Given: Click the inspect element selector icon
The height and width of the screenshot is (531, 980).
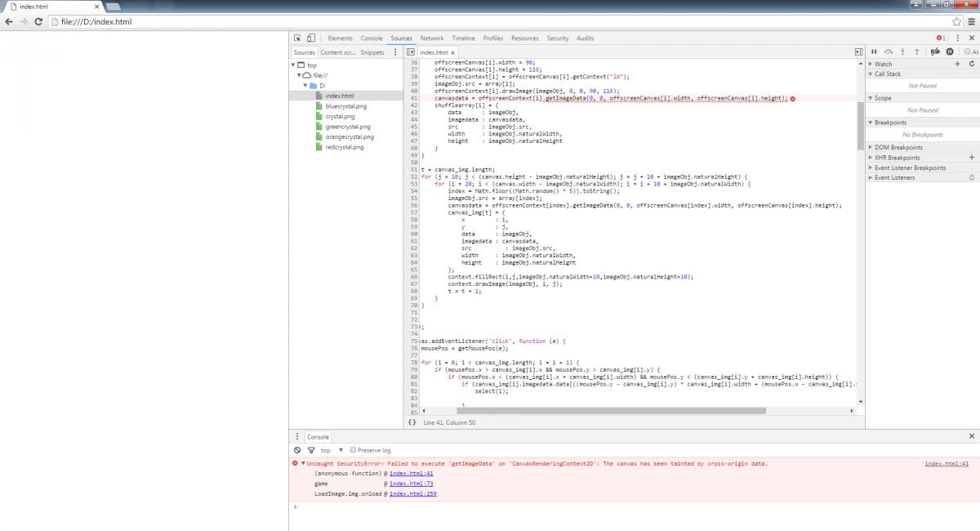Looking at the screenshot, I should click(298, 38).
